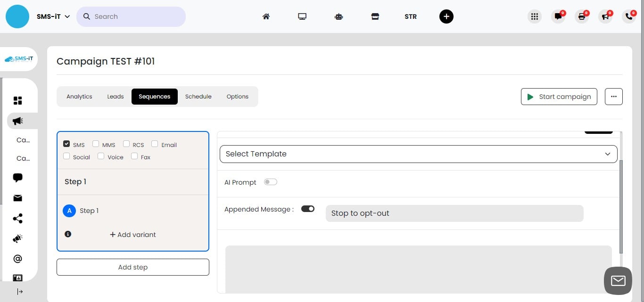The width and height of the screenshot is (644, 302).
Task: Switch to the Analytics tab
Action: pos(79,97)
